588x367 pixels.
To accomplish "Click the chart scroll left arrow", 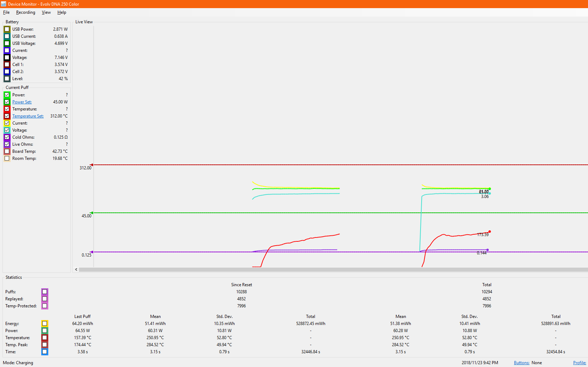I will tap(76, 270).
